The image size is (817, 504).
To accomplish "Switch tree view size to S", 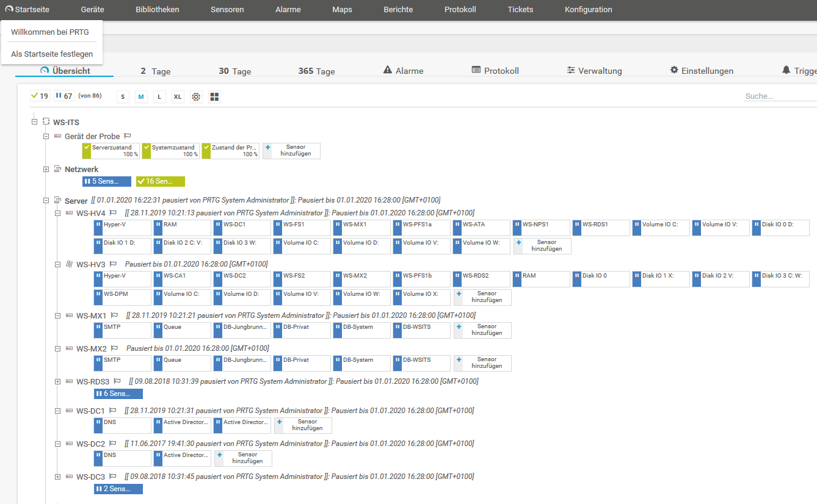I will (123, 96).
